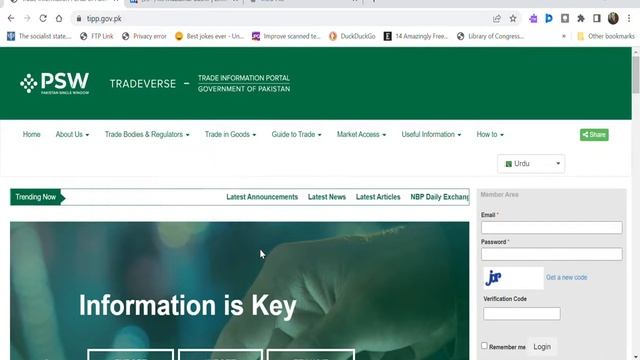
Task: Click the Verification Code input field
Action: coord(522,313)
